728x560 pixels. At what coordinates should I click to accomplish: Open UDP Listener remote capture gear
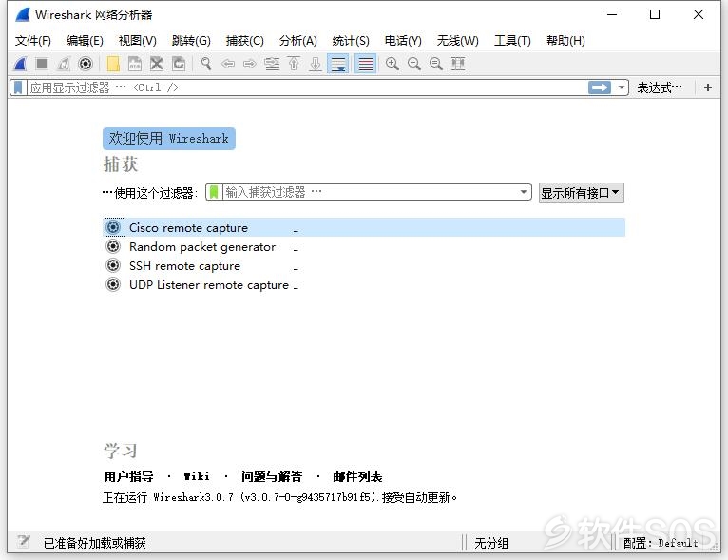(113, 284)
